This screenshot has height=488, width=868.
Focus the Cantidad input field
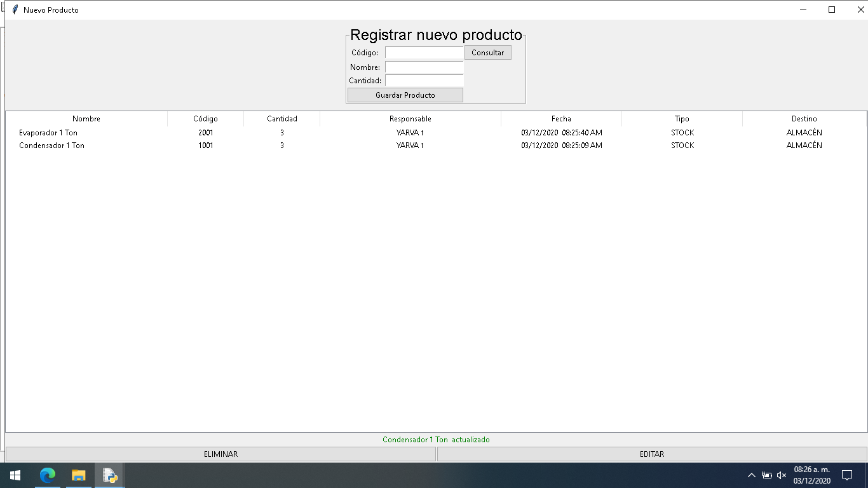(x=424, y=81)
